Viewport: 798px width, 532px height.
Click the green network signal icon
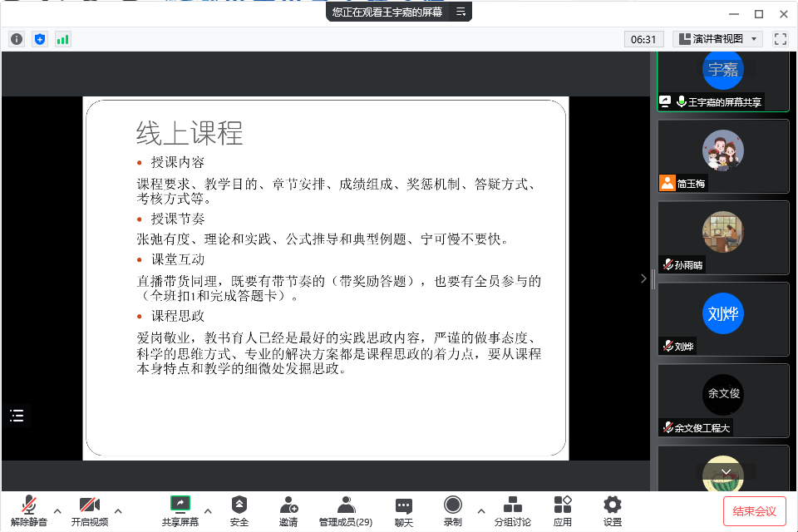[63, 39]
